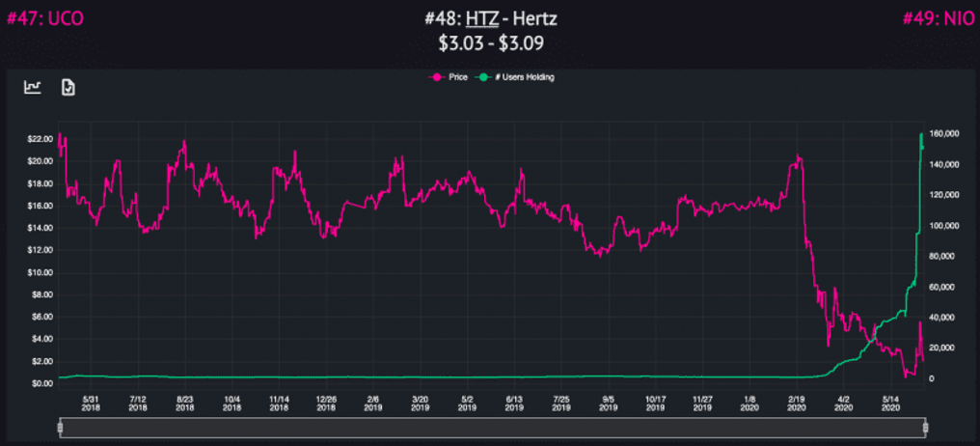Go to previous stock #47: UCO
Viewport: 980px width, 446px height.
(x=44, y=19)
